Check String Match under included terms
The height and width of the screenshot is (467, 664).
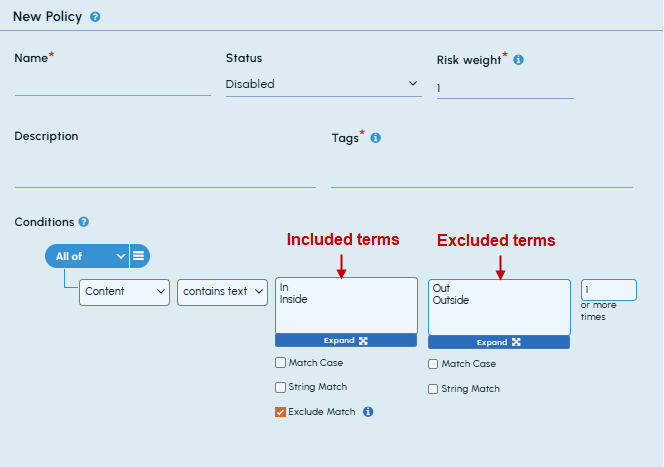[x=280, y=387]
